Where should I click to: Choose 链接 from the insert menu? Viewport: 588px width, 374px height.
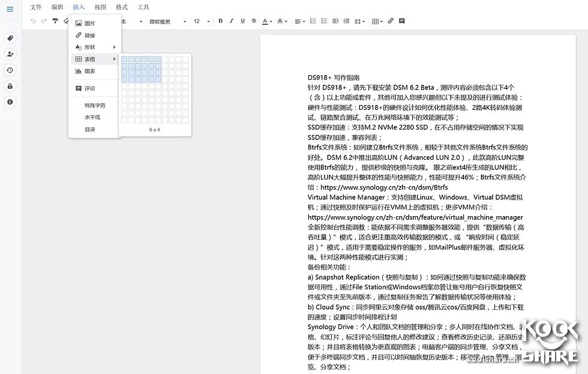click(95, 35)
